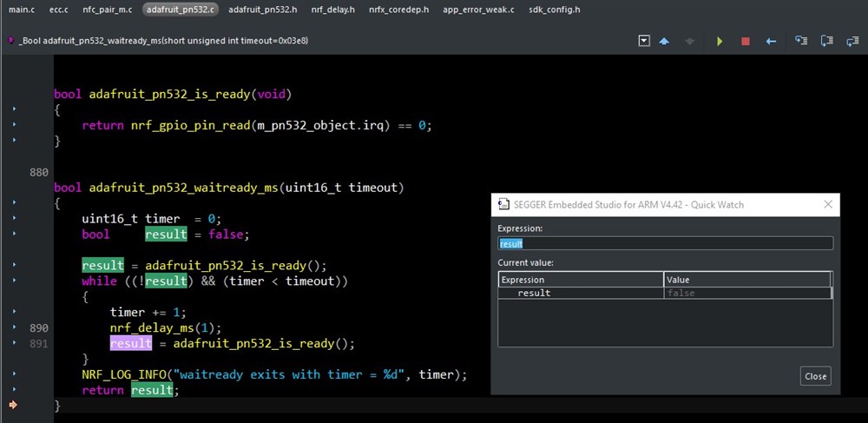
Task: Click the Step Out debug icon
Action: [x=852, y=41]
